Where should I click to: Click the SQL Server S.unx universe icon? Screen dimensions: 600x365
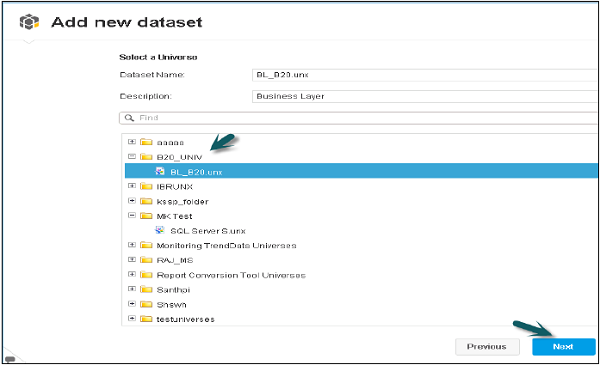160,230
